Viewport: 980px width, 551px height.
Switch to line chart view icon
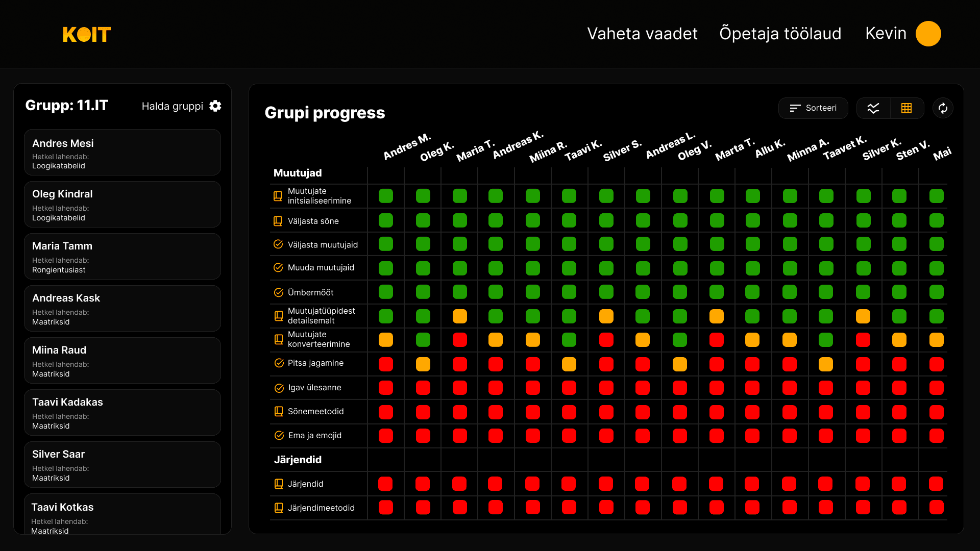pyautogui.click(x=873, y=108)
